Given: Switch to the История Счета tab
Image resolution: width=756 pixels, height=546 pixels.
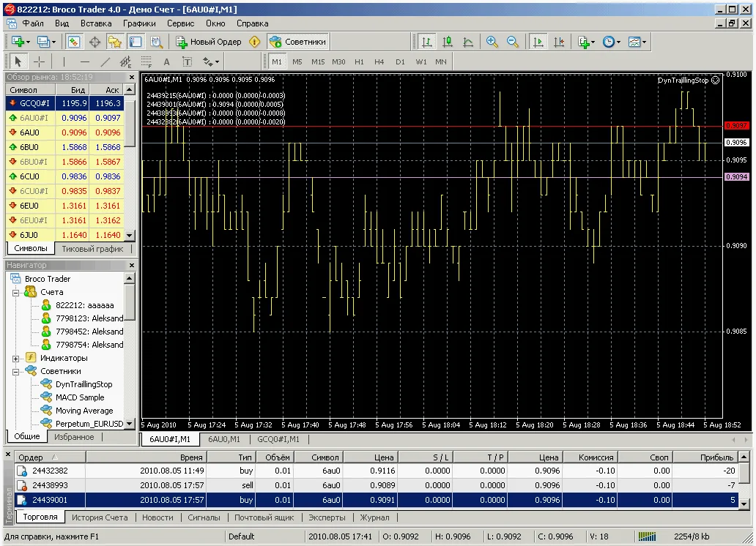Looking at the screenshot, I should click(100, 517).
